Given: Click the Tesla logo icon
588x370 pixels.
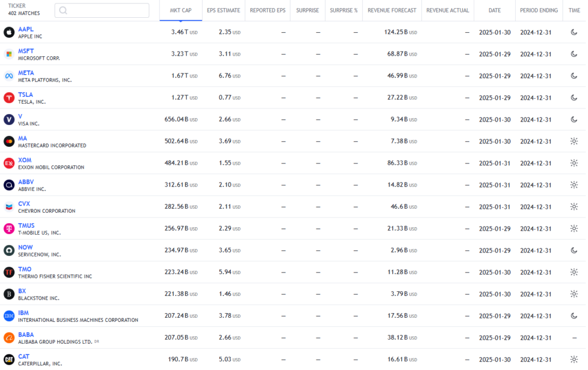Looking at the screenshot, I should pyautogui.click(x=9, y=98).
